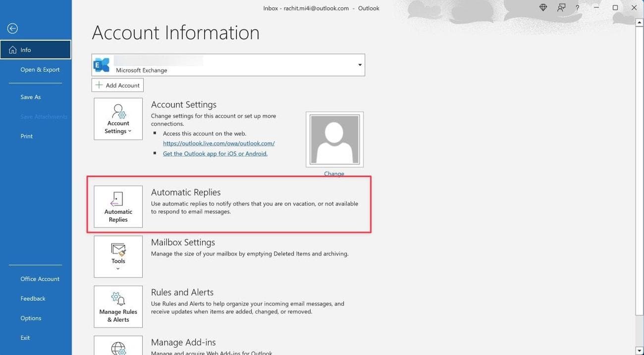Image resolution: width=644 pixels, height=355 pixels.
Task: Click the question mark help icon
Action: pos(578,8)
